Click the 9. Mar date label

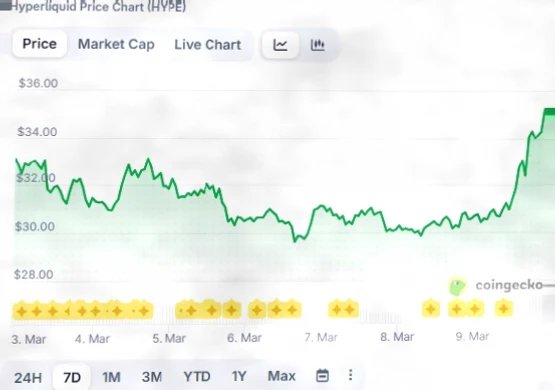click(x=473, y=336)
